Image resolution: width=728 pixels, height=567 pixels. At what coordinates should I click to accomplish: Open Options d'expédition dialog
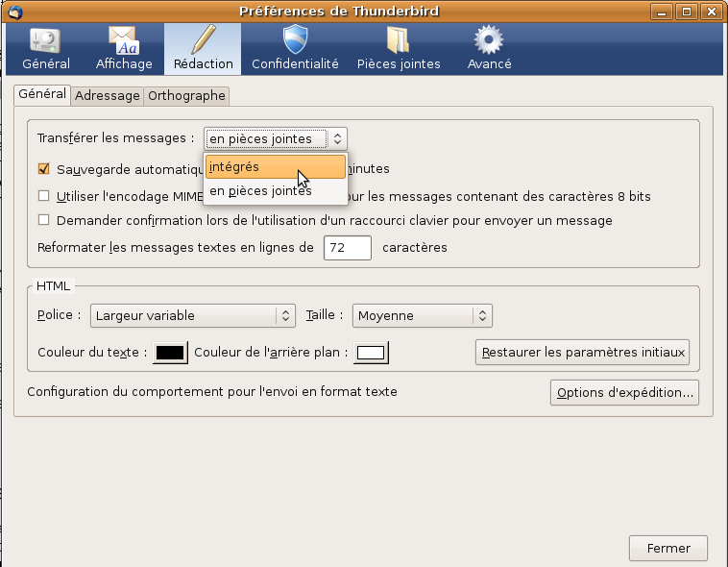(x=624, y=393)
